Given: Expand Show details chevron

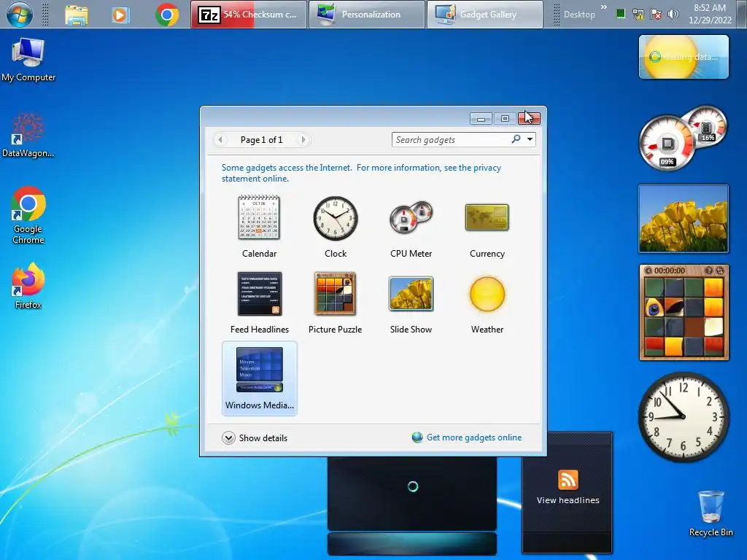Looking at the screenshot, I should [228, 437].
